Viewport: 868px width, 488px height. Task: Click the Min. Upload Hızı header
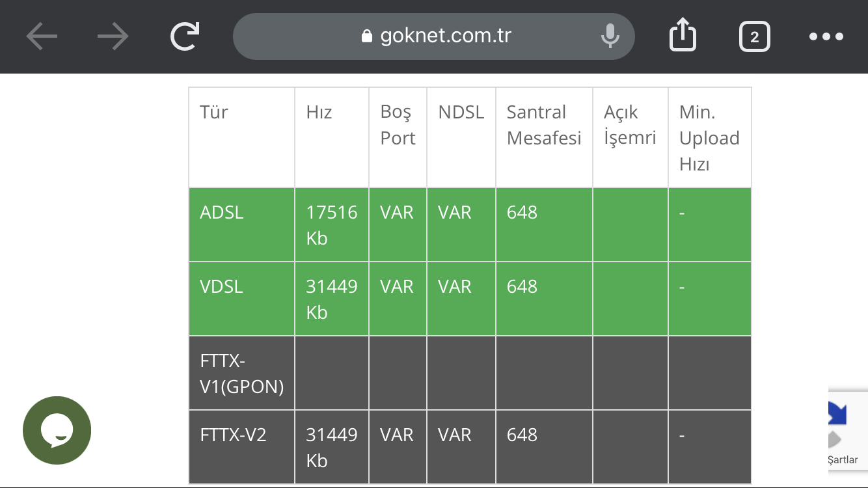tap(709, 138)
